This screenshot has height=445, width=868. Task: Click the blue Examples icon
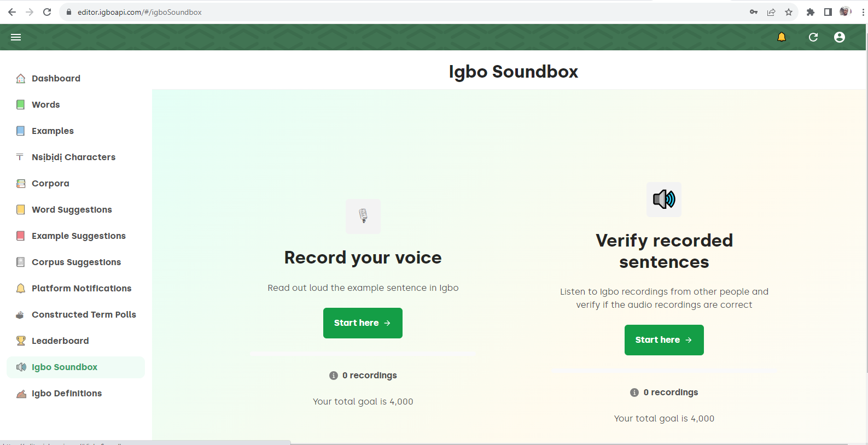tap(21, 131)
